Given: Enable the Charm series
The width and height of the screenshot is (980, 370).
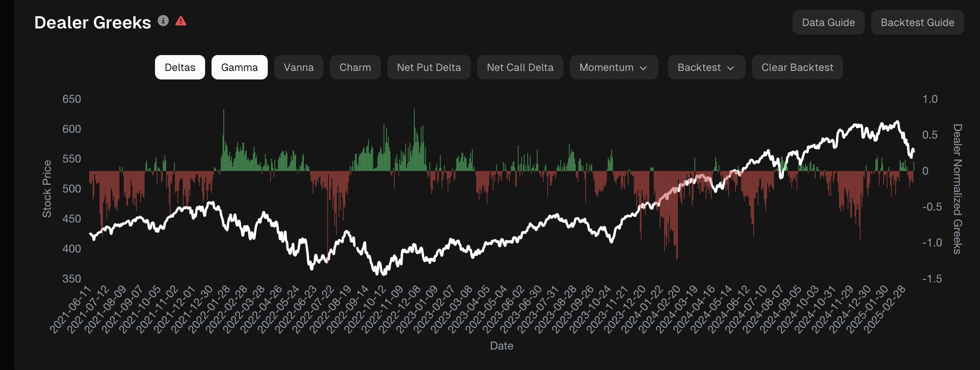Looking at the screenshot, I should coord(355,67).
